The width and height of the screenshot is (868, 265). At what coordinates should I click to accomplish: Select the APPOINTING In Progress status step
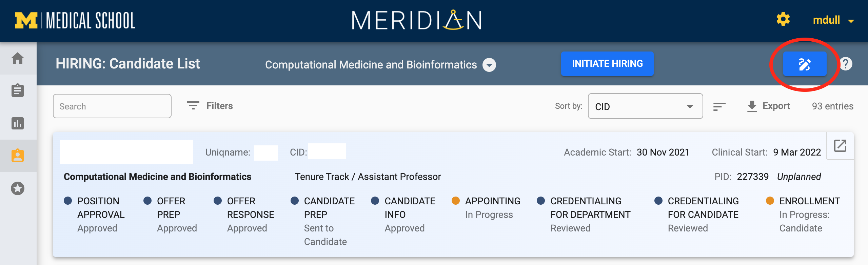[x=486, y=208]
